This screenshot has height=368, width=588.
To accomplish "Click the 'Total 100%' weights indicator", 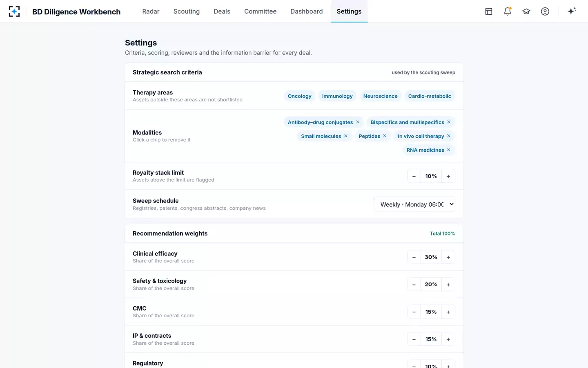I will tap(442, 233).
